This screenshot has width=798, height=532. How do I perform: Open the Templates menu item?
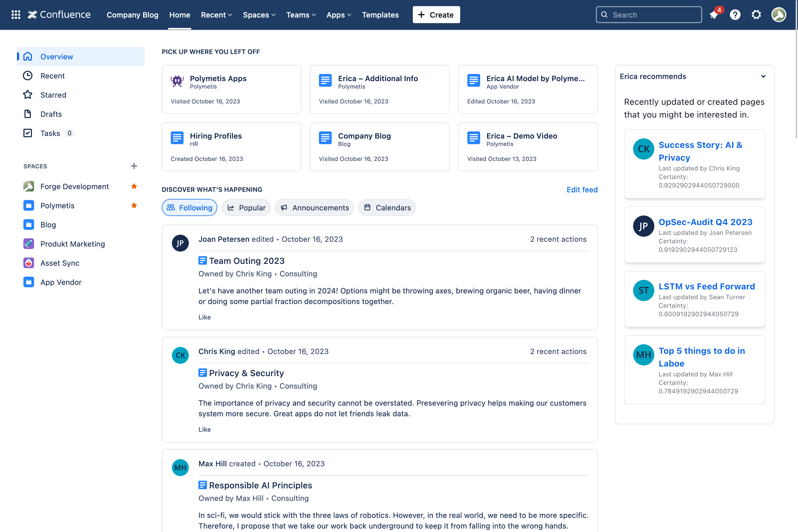pyautogui.click(x=380, y=15)
